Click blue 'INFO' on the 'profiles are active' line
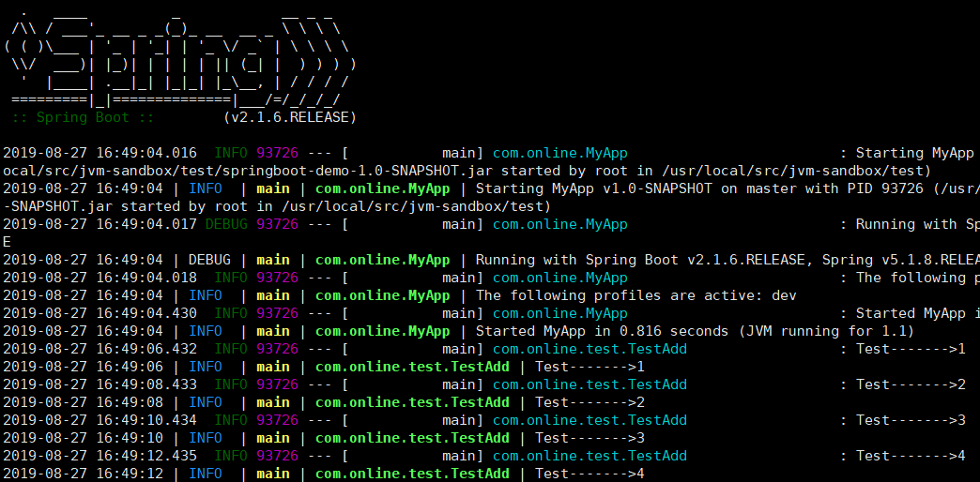This screenshot has width=980, height=482. 205,295
